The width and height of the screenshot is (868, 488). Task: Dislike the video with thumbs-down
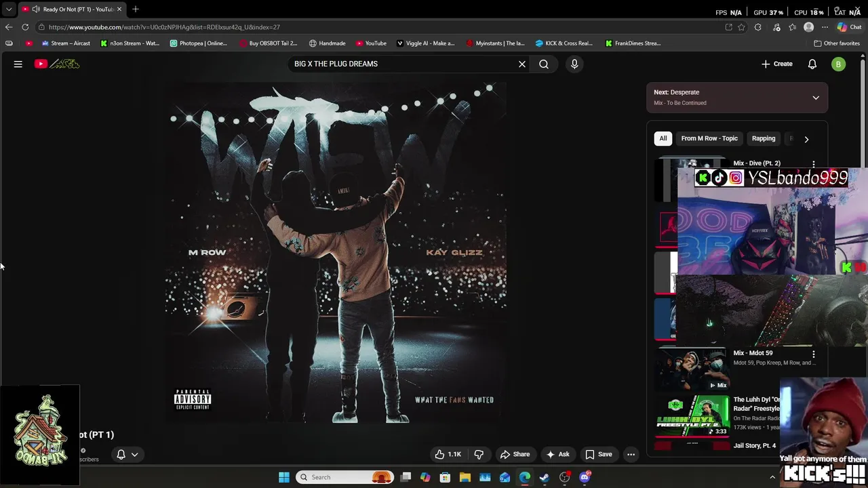pyautogui.click(x=479, y=454)
